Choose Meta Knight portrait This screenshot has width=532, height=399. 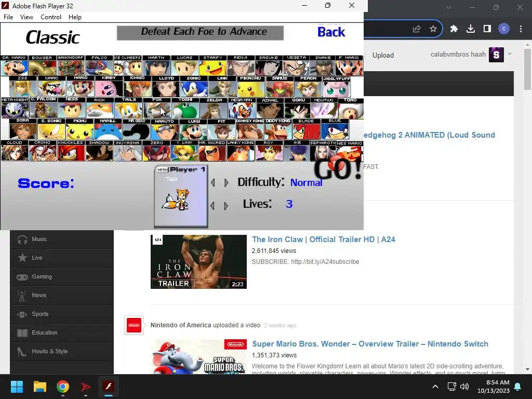coord(15,108)
